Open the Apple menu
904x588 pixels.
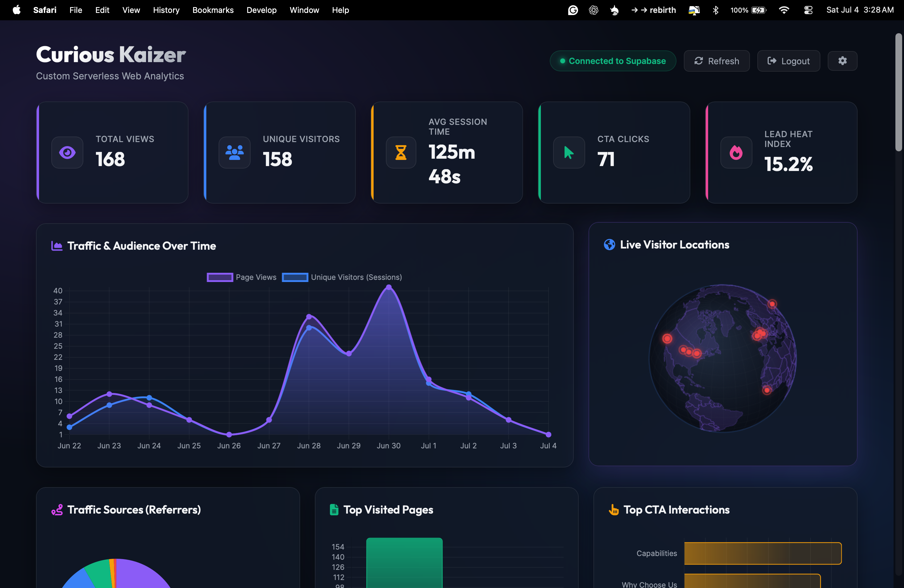pos(16,10)
